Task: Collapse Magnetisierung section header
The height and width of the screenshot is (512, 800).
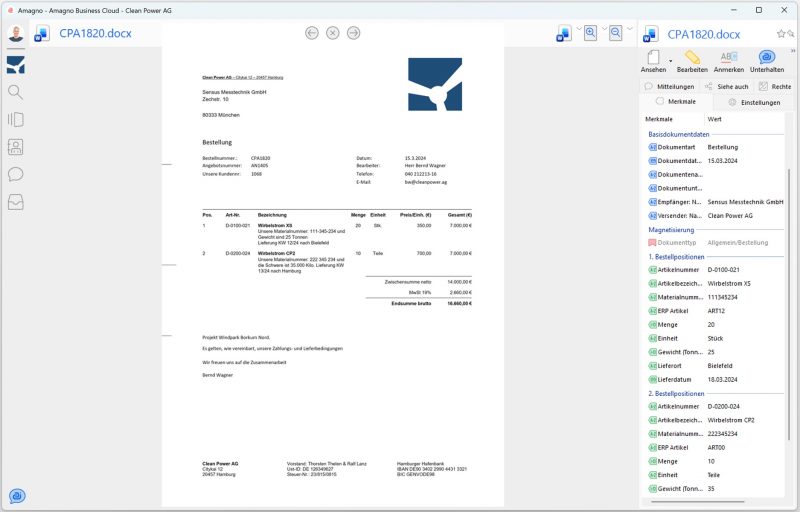Action: 671,230
